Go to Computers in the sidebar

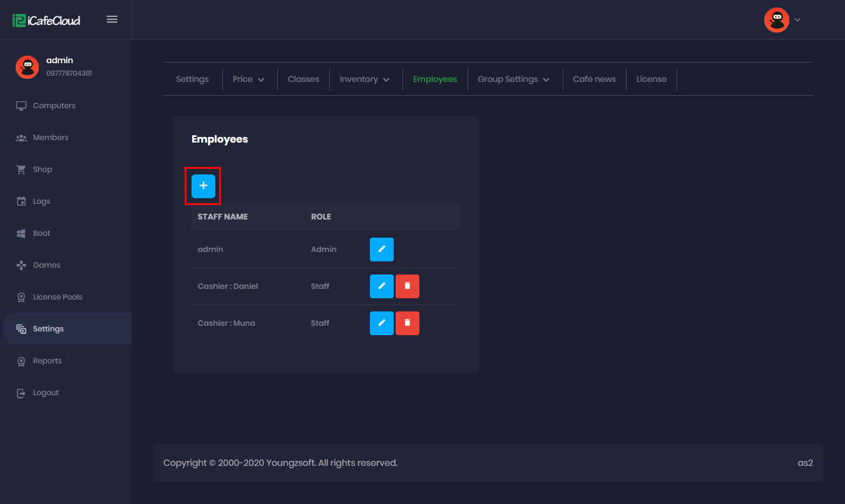tap(54, 106)
